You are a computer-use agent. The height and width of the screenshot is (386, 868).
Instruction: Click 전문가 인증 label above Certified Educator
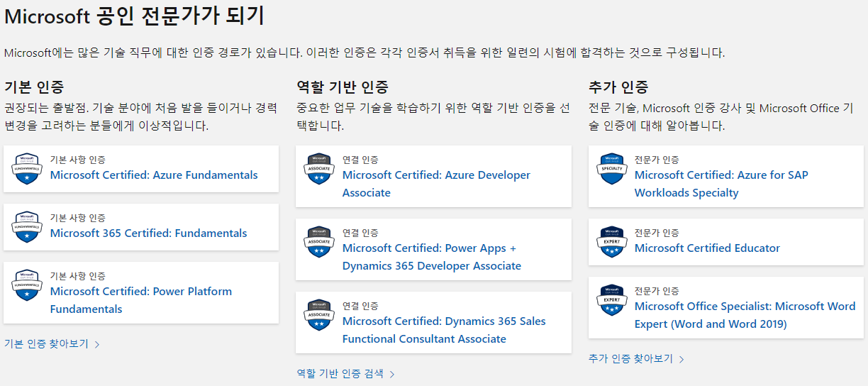pos(657,233)
